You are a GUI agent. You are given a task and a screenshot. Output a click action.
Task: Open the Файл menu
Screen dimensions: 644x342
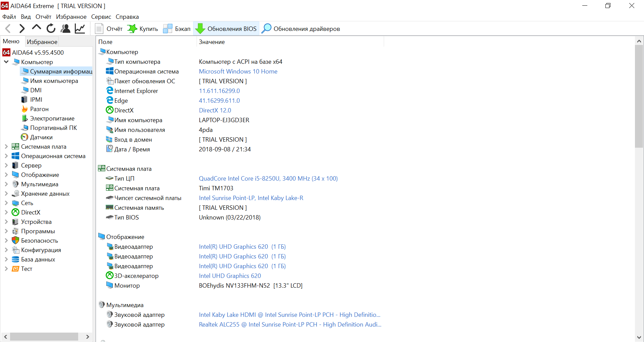9,17
